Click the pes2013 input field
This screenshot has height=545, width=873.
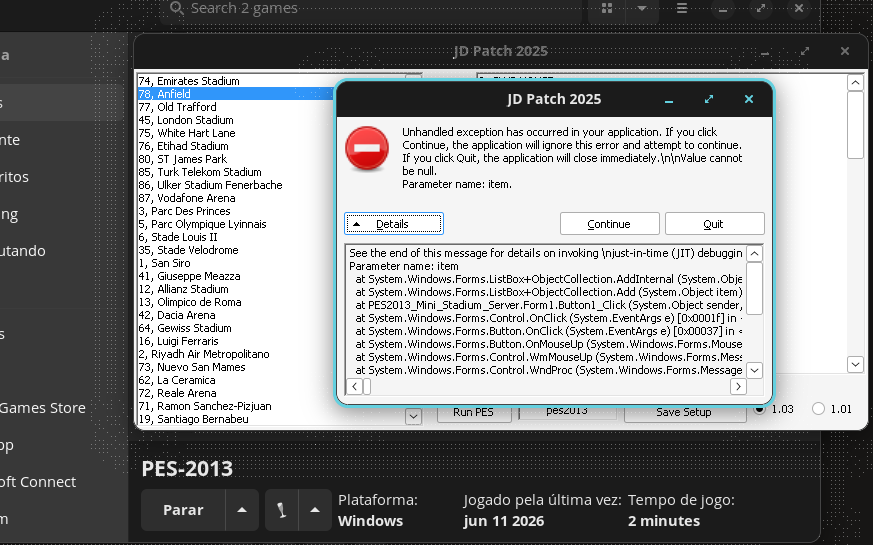tap(567, 412)
